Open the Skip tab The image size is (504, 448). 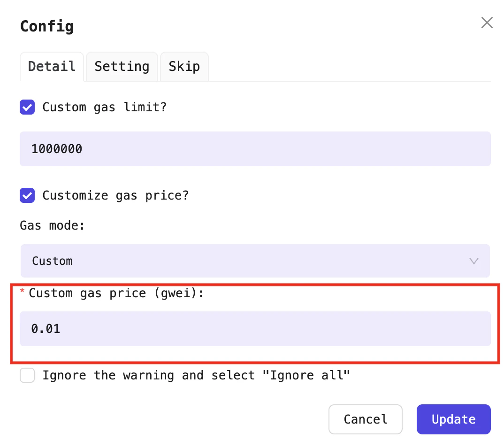(184, 67)
